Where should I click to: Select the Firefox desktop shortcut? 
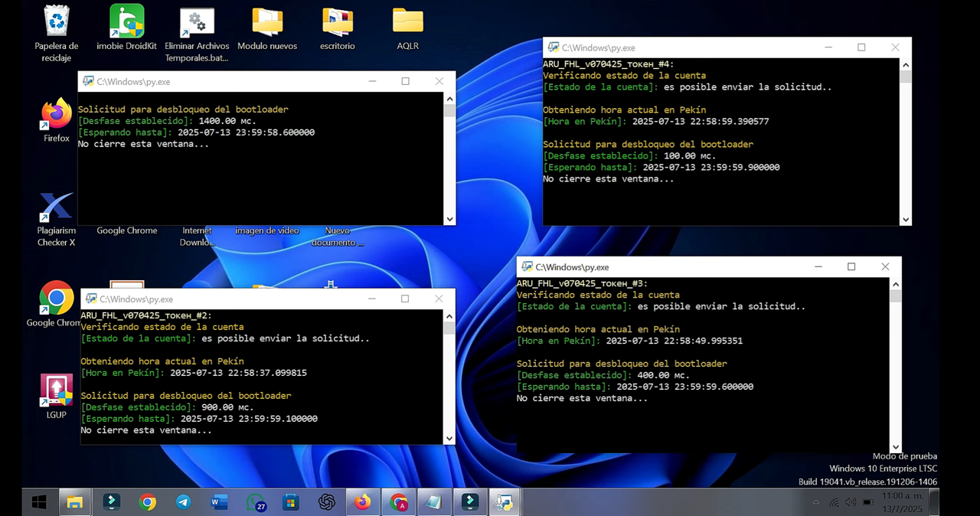57,120
